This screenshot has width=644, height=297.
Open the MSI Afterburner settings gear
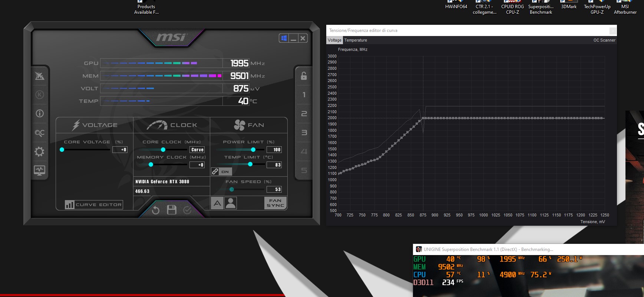(x=39, y=151)
